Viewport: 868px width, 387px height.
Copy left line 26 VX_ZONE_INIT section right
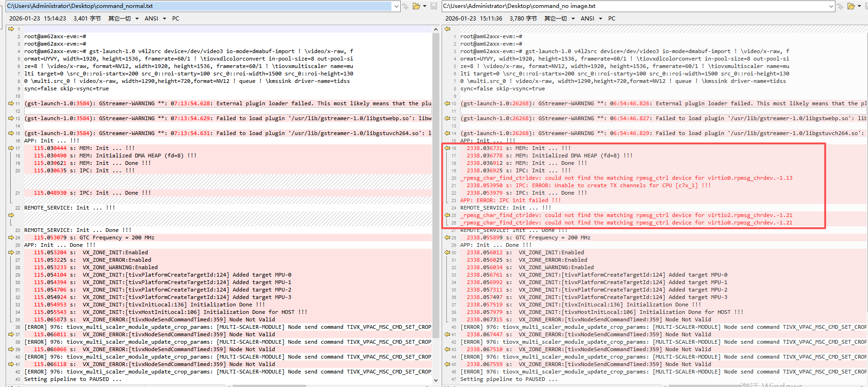(x=11, y=252)
